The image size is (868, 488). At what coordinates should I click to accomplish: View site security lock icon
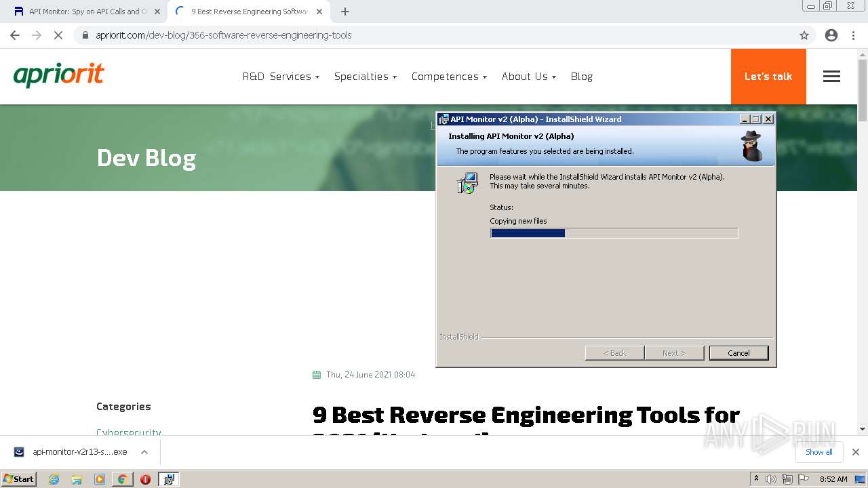(85, 35)
